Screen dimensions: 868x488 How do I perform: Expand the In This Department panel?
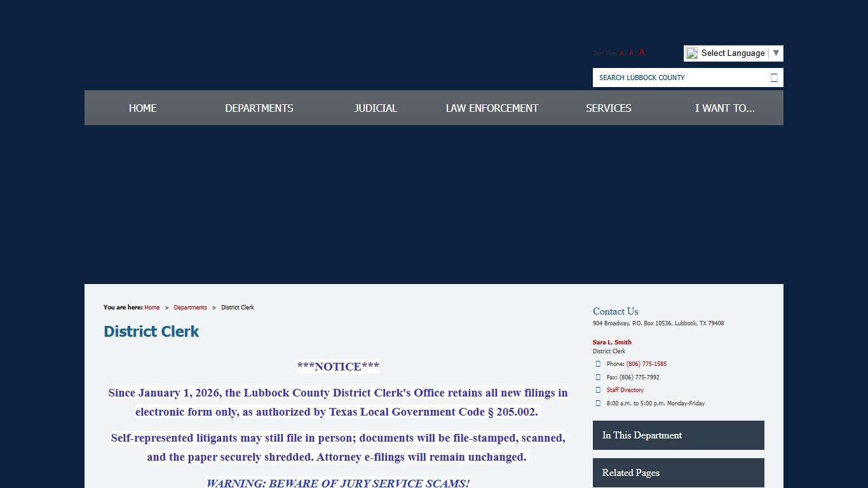tap(678, 435)
